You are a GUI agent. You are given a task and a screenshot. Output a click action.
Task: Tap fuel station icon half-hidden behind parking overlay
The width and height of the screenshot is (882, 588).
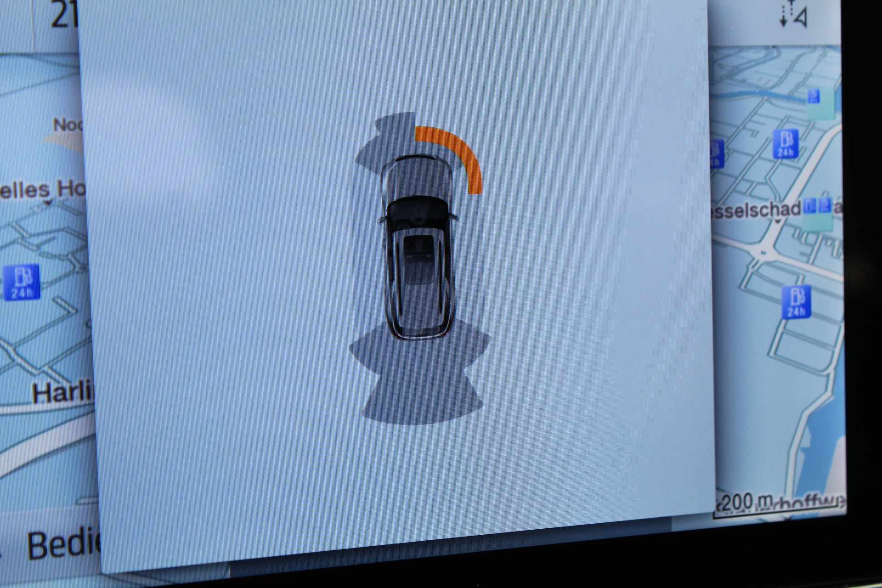coord(717,153)
